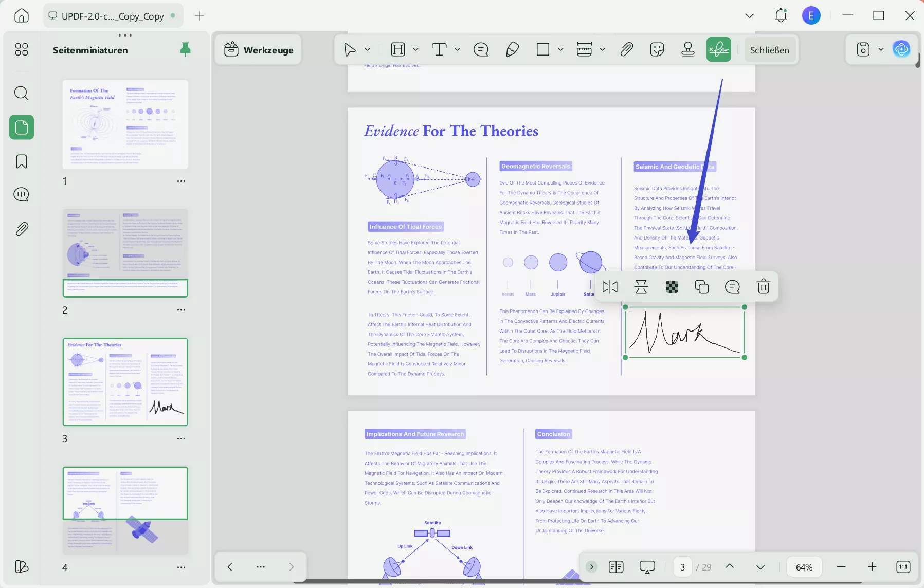Open the search panel
Screen dimensions: 924x588
(x=22, y=93)
